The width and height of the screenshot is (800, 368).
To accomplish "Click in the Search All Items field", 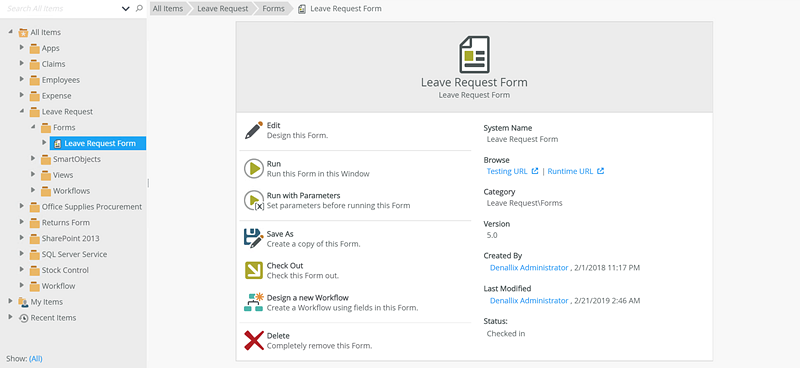I will [x=62, y=9].
